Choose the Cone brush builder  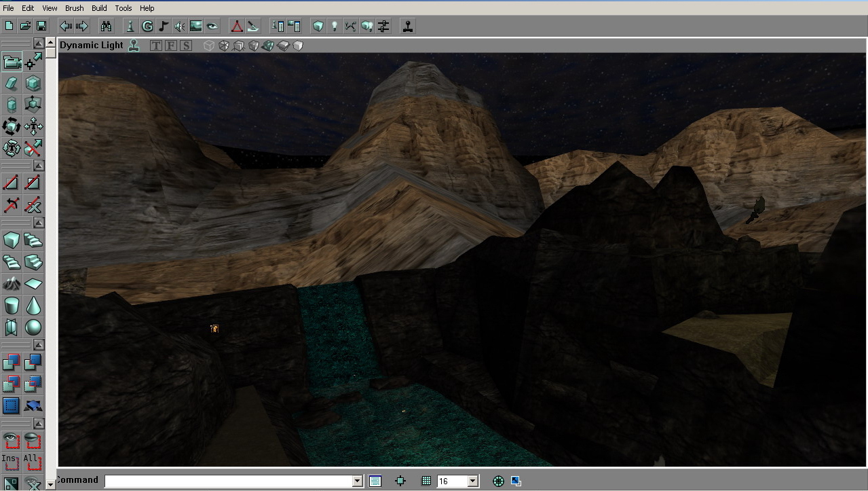coord(33,306)
